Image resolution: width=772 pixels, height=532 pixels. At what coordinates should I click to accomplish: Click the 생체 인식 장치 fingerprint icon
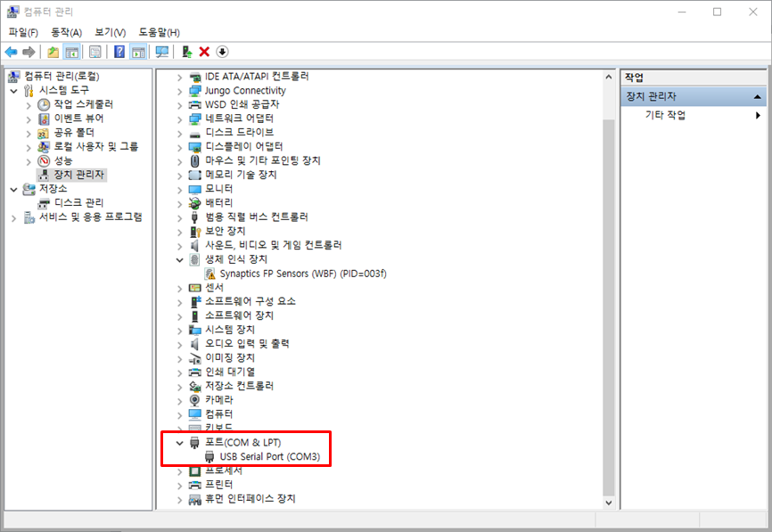coord(195,259)
